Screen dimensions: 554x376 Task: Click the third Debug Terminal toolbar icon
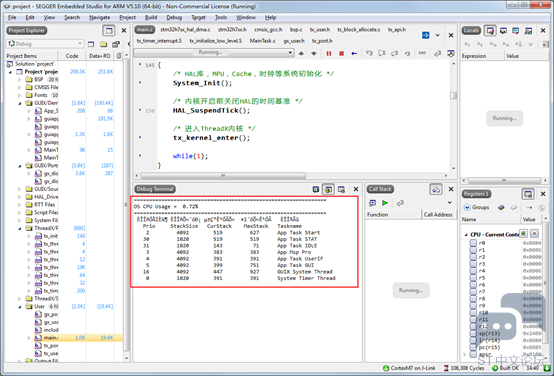click(x=341, y=189)
